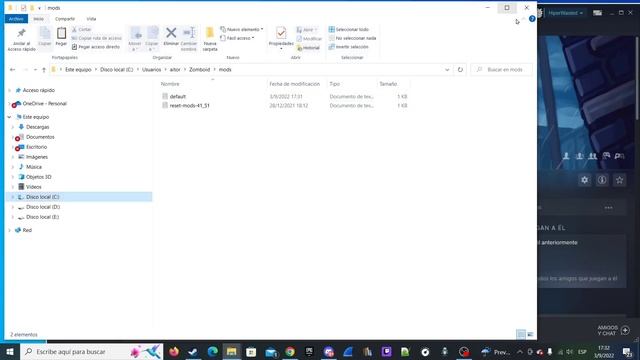Click Disco local (C:) in address path
Viewport: 640px width, 360px height.
(x=117, y=70)
